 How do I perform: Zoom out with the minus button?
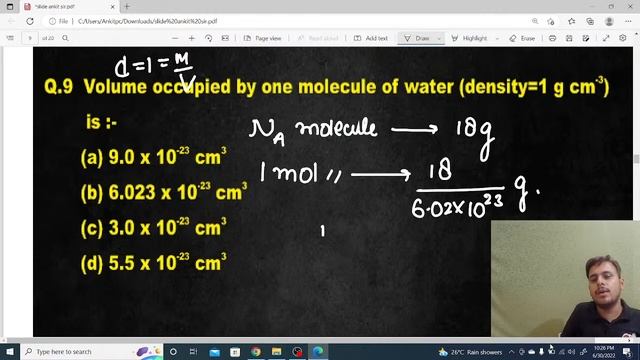(175, 38)
